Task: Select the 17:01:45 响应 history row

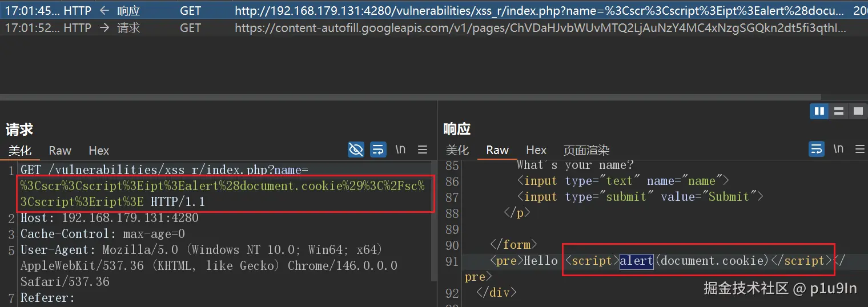Action: (434, 11)
